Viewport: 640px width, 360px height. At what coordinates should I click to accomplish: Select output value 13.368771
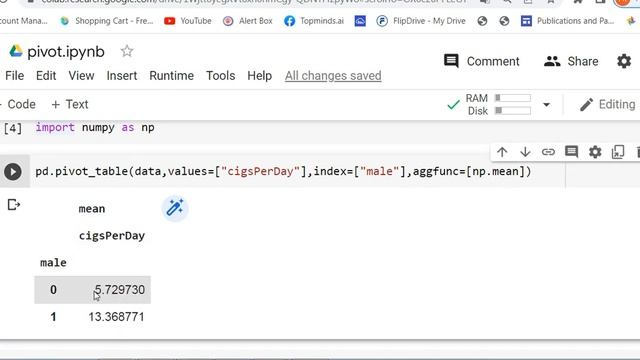point(116,317)
